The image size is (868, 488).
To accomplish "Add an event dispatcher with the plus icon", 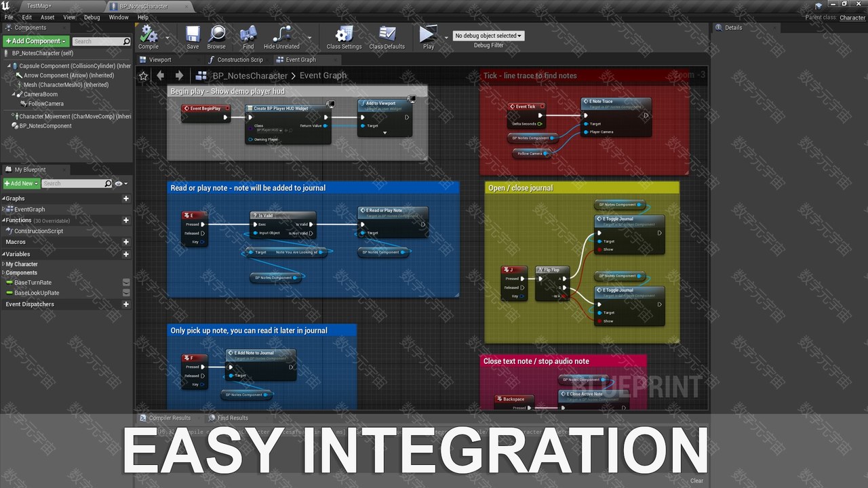I will (x=125, y=304).
